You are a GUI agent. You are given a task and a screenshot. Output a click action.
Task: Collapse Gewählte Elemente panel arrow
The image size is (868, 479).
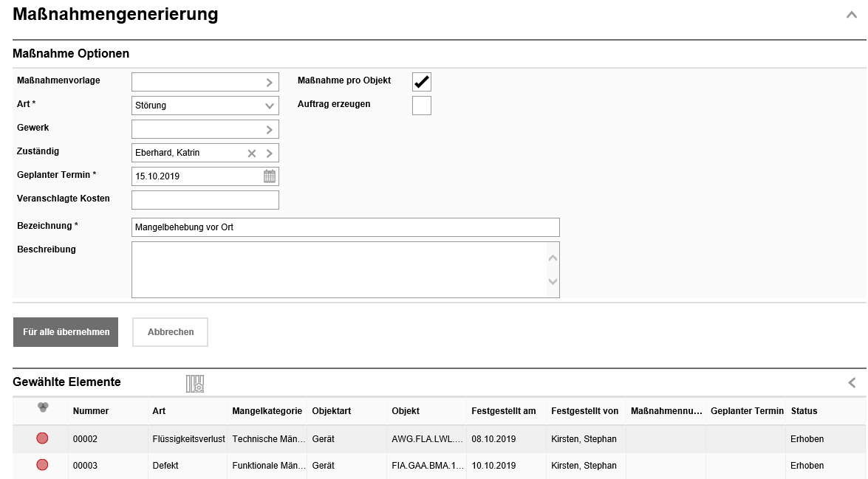pyautogui.click(x=852, y=382)
